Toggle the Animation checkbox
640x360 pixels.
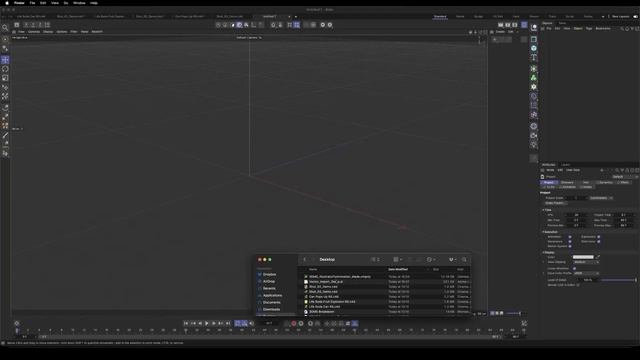pos(570,237)
